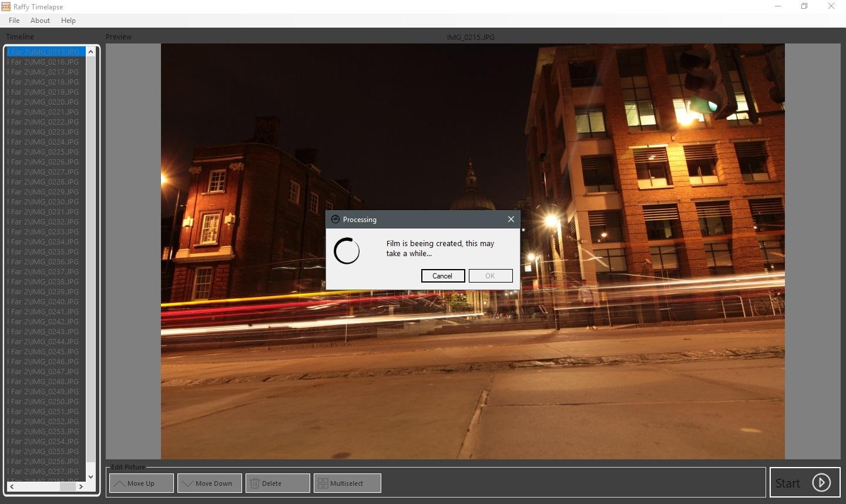Select the Move Up arrow icon
This screenshot has height=504, width=846.
[118, 483]
